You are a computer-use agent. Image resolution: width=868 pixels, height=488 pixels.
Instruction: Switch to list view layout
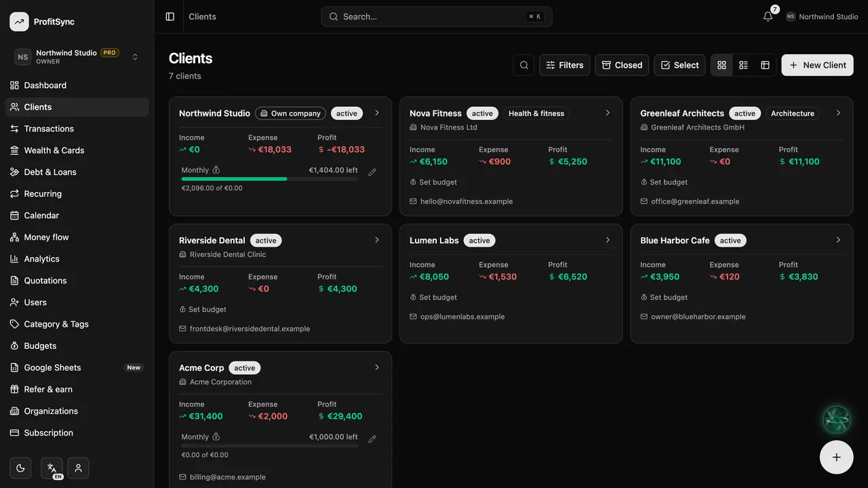(x=743, y=65)
